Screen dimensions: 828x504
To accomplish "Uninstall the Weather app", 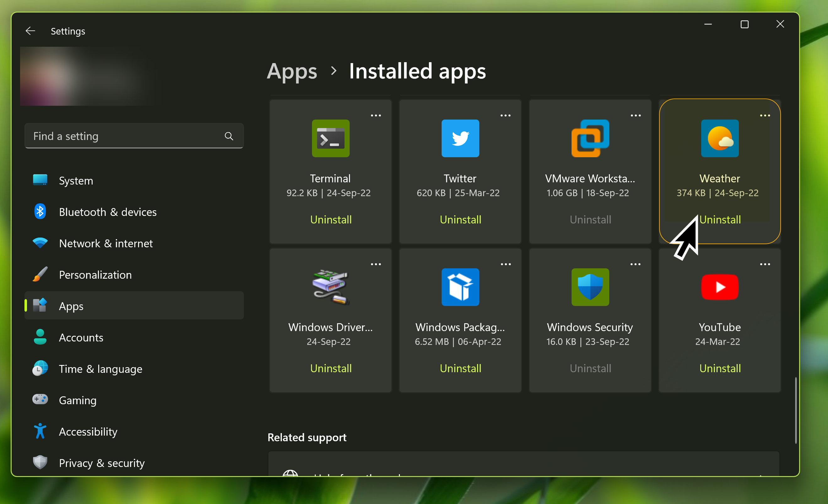I will (x=720, y=219).
